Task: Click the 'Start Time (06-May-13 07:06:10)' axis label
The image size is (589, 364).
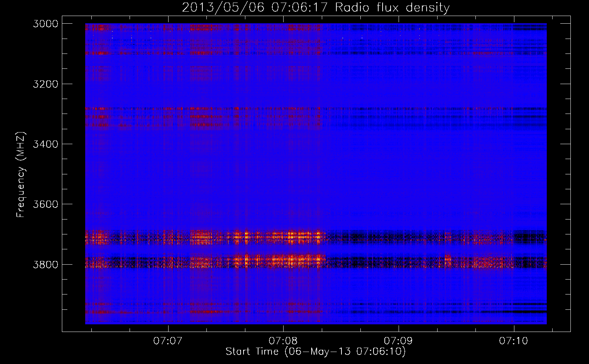Action: coord(316,352)
